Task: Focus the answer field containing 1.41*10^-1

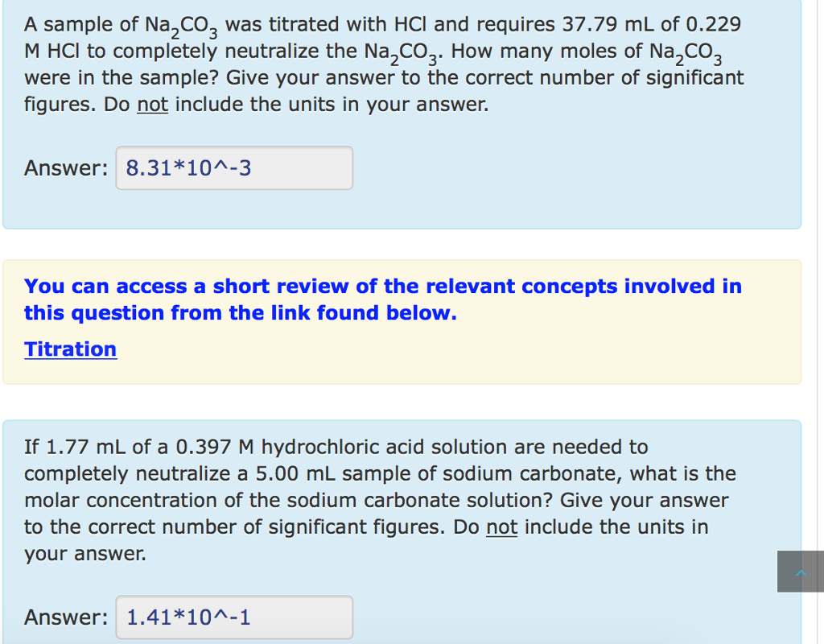Action: [234, 617]
